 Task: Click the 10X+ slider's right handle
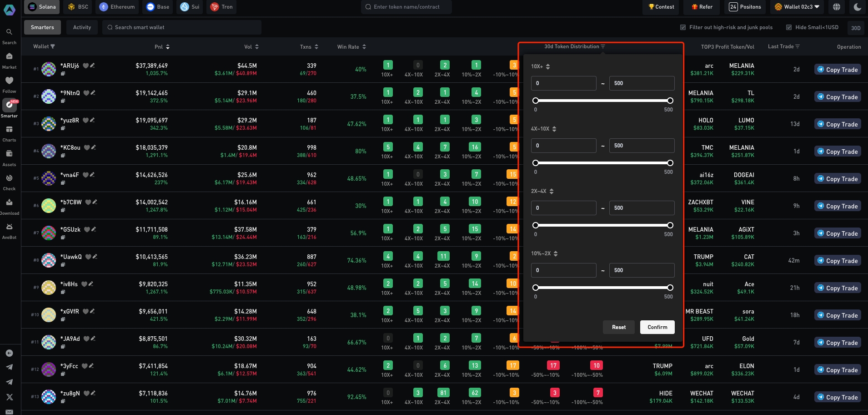(670, 101)
